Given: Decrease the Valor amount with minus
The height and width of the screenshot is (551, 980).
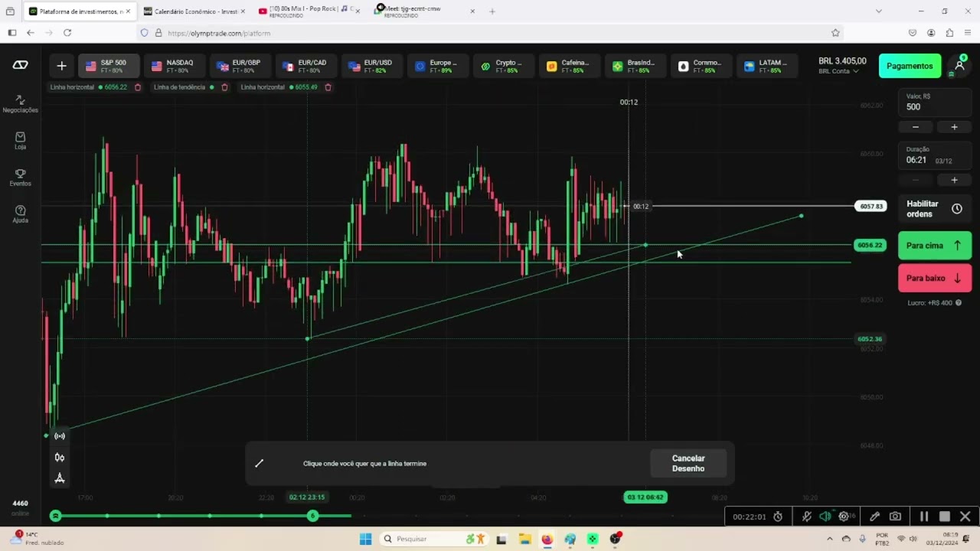Looking at the screenshot, I should [x=916, y=127].
